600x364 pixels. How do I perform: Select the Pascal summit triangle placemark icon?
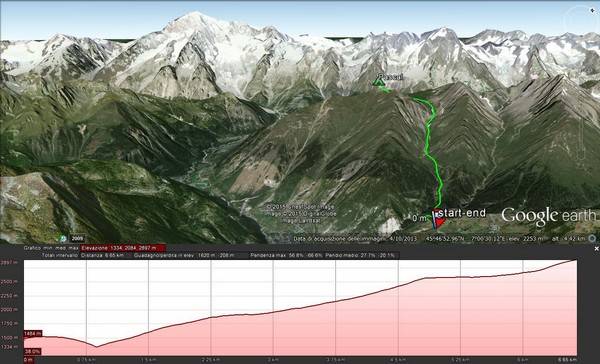pyautogui.click(x=378, y=81)
